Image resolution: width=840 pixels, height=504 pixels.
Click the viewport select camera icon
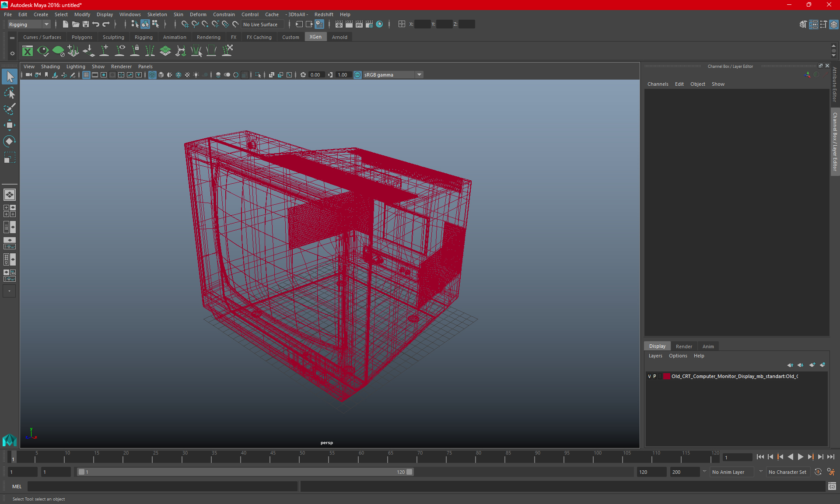pyautogui.click(x=28, y=75)
